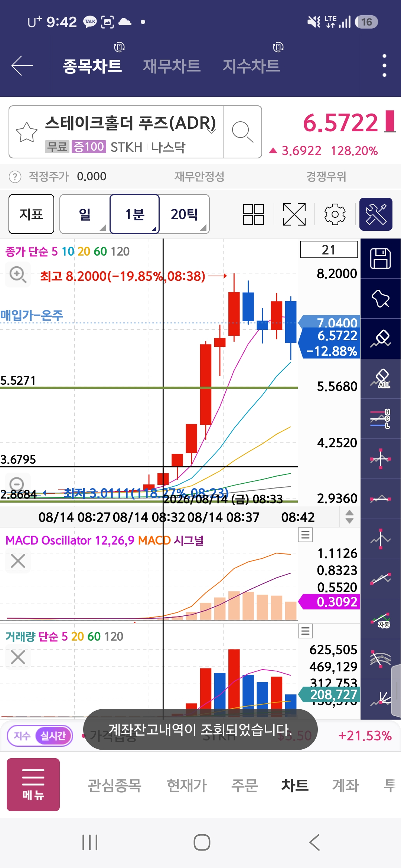Screen dimensions: 401x868
Task: Expand chart to full screen
Action: [294, 214]
